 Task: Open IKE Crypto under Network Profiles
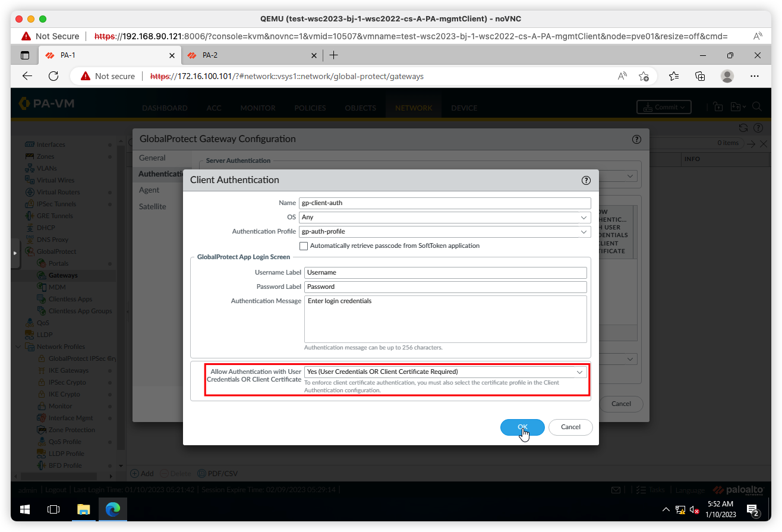click(64, 394)
